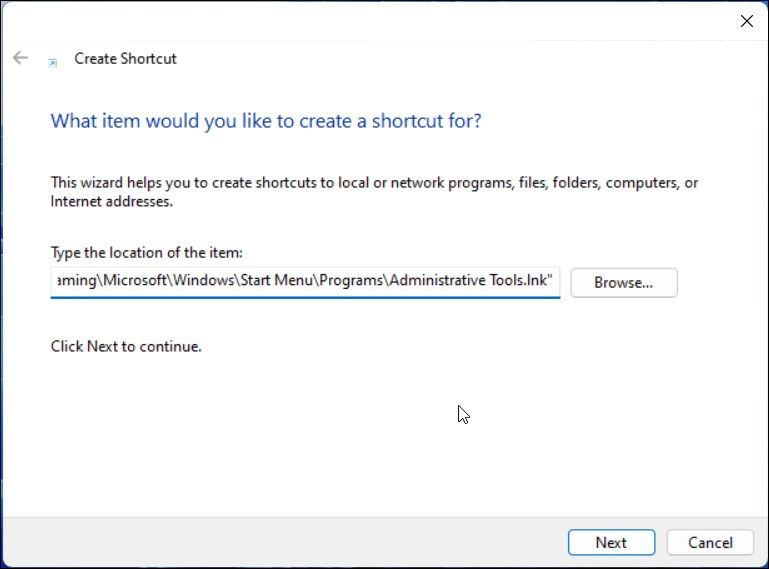Click the 'What item would you like' heading
This screenshot has height=569, width=769.
point(266,121)
